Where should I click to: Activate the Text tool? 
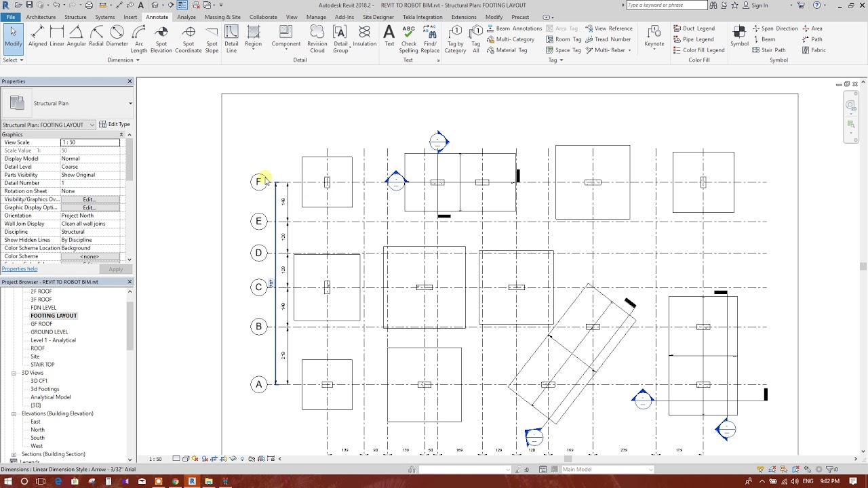(389, 34)
